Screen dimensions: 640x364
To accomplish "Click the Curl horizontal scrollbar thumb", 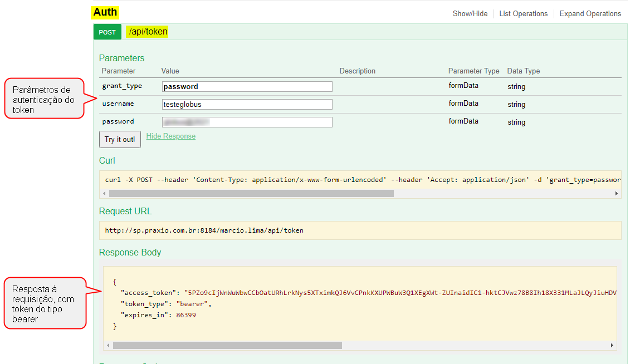I will (x=251, y=194).
